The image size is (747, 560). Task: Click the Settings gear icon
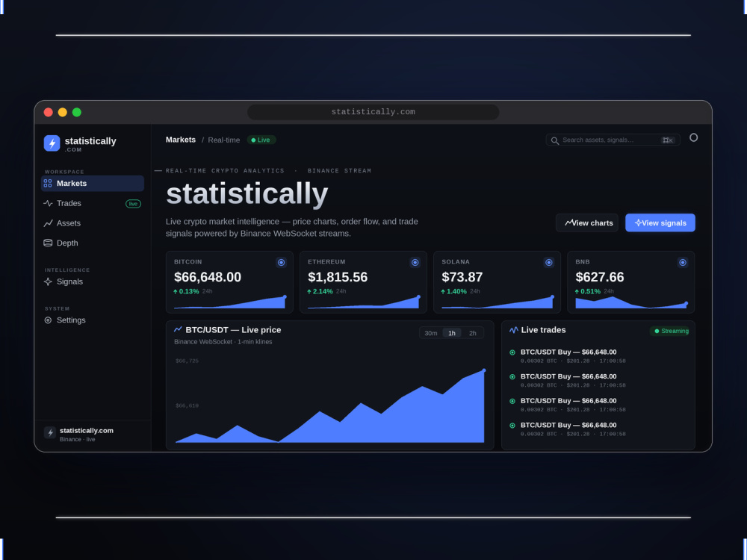click(x=48, y=320)
